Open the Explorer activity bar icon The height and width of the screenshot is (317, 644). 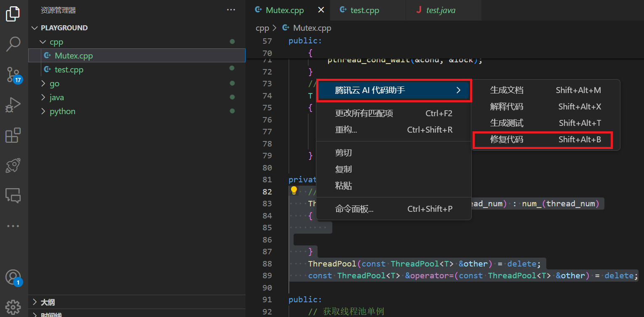point(13,14)
